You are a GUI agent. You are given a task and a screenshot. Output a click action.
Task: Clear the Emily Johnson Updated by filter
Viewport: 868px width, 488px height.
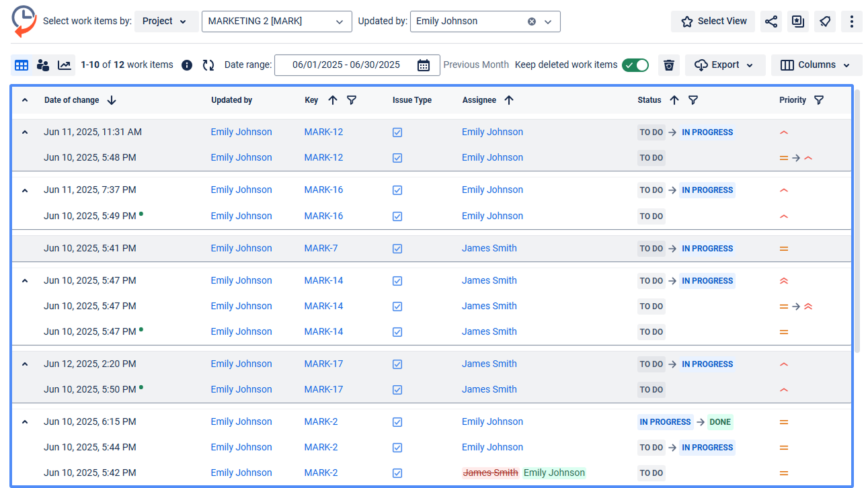(x=532, y=22)
